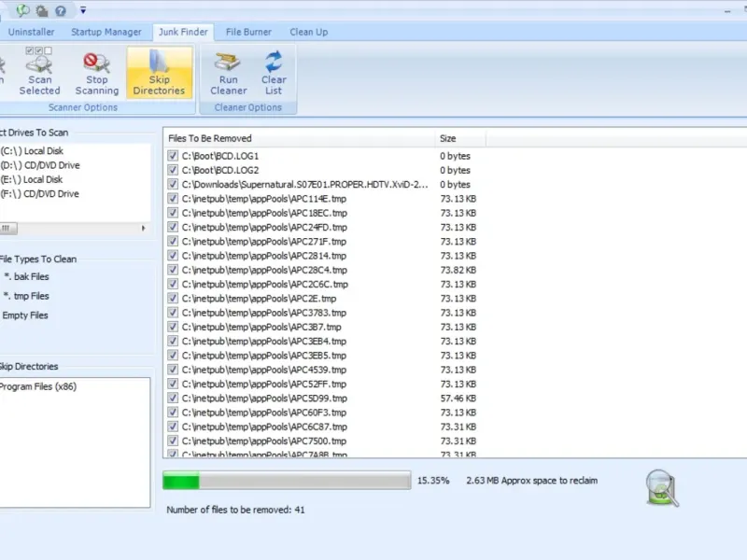Uncheck APC2C6C.tmp checkbox
Viewport: 747px width, 560px height.
[173, 285]
